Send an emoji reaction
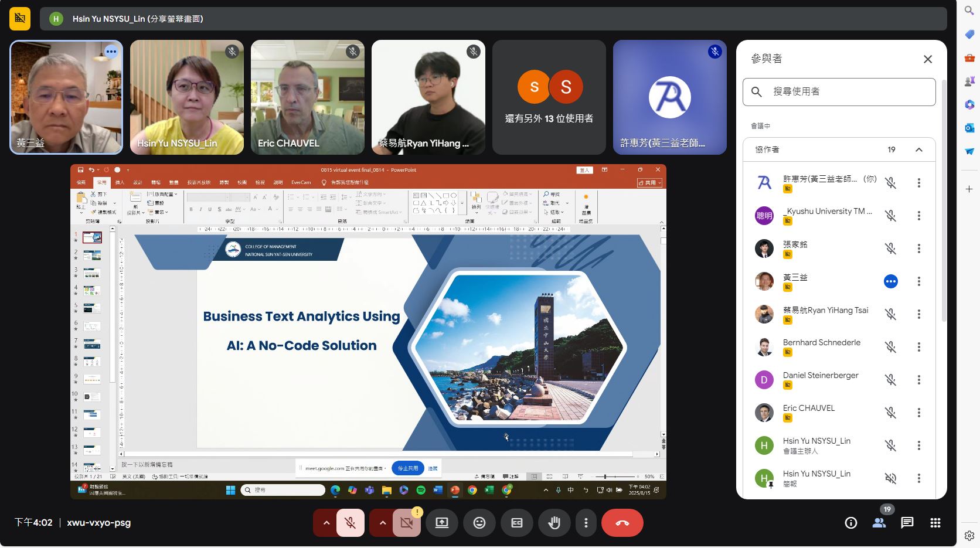 point(479,523)
